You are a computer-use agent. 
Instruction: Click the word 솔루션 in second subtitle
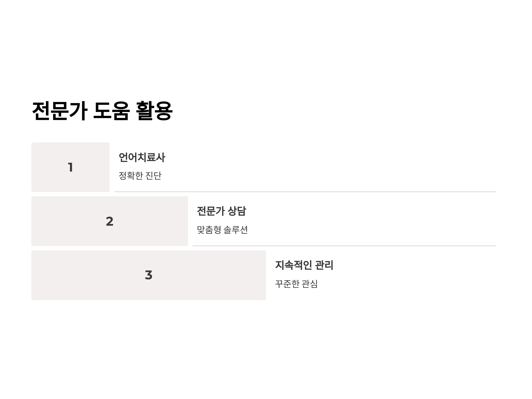tap(236, 230)
